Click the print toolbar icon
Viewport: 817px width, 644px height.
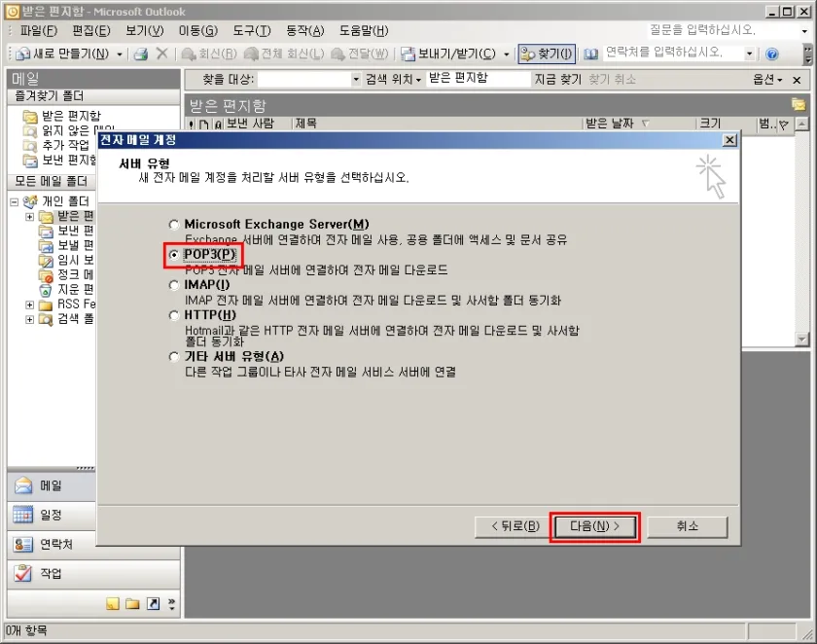(141, 54)
